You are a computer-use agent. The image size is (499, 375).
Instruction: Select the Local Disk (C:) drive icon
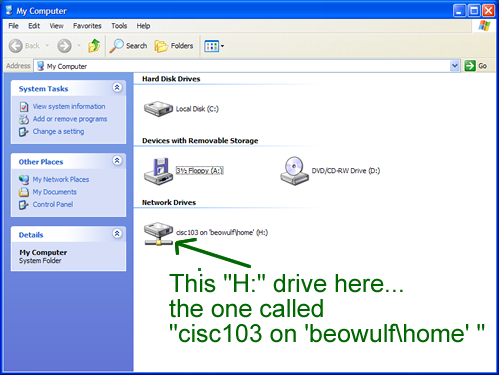158,109
